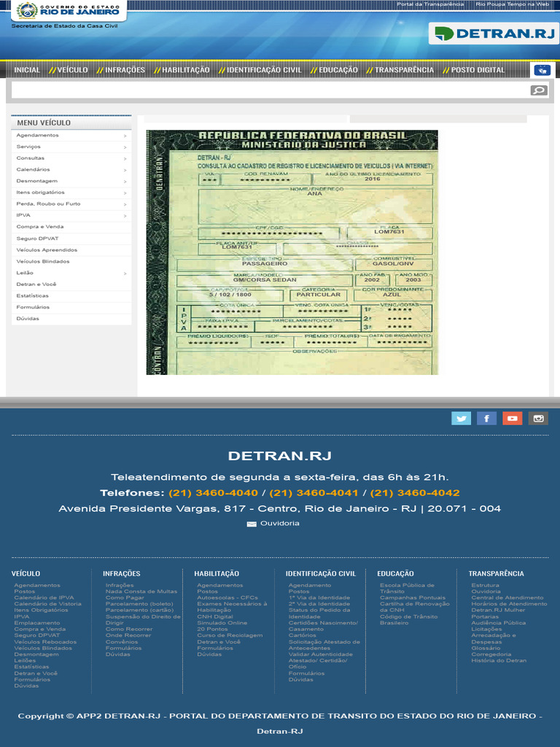Focus the site search input field
This screenshot has width=560, height=747.
tap(270, 90)
